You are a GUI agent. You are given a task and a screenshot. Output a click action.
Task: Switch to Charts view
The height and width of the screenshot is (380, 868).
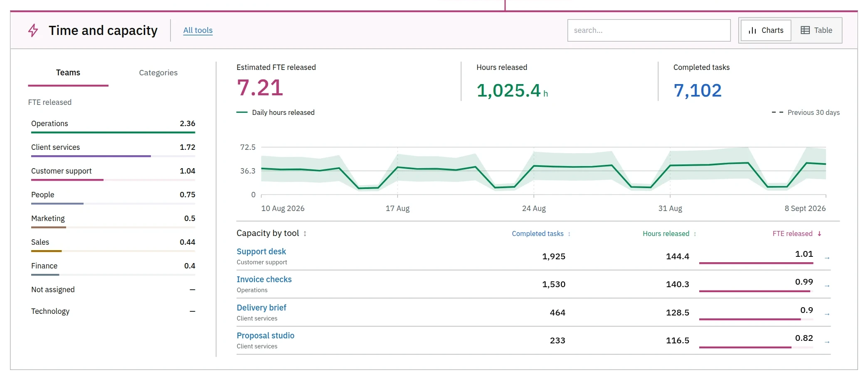click(766, 30)
